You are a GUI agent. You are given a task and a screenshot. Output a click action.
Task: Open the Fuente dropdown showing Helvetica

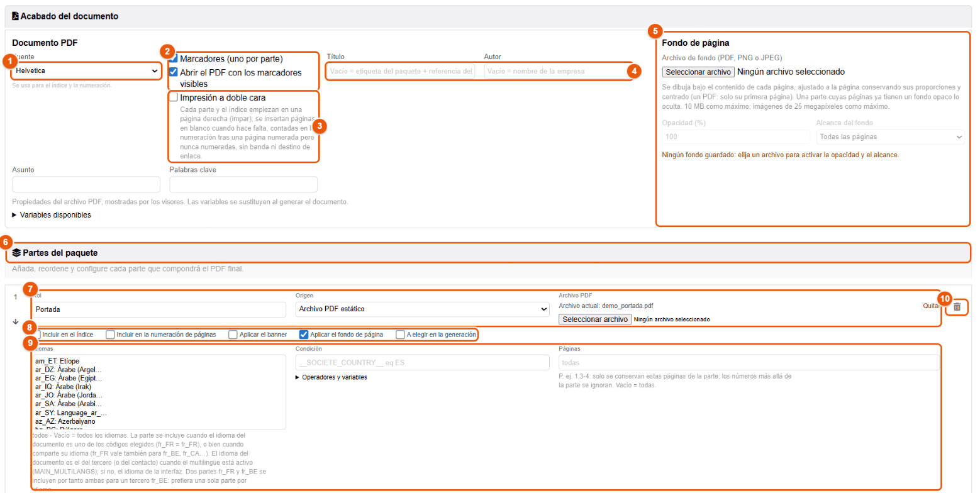point(86,71)
